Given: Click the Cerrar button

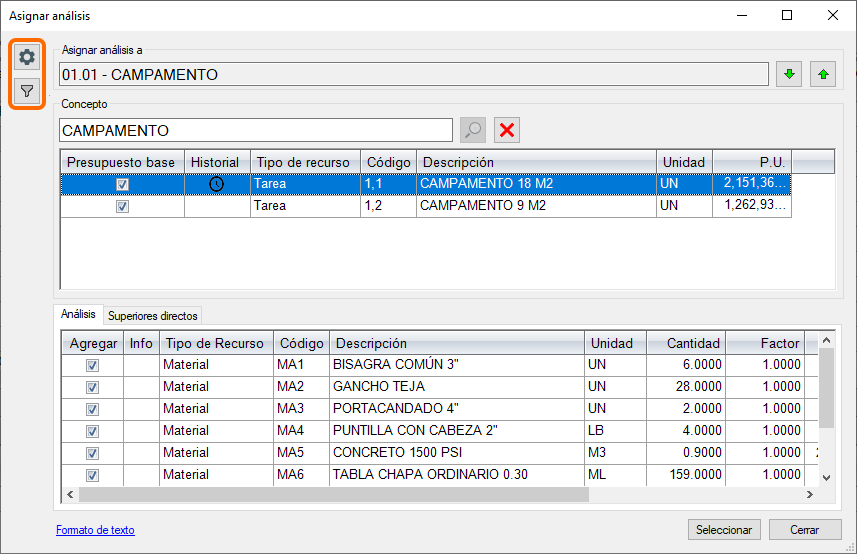Looking at the screenshot, I should (805, 529).
